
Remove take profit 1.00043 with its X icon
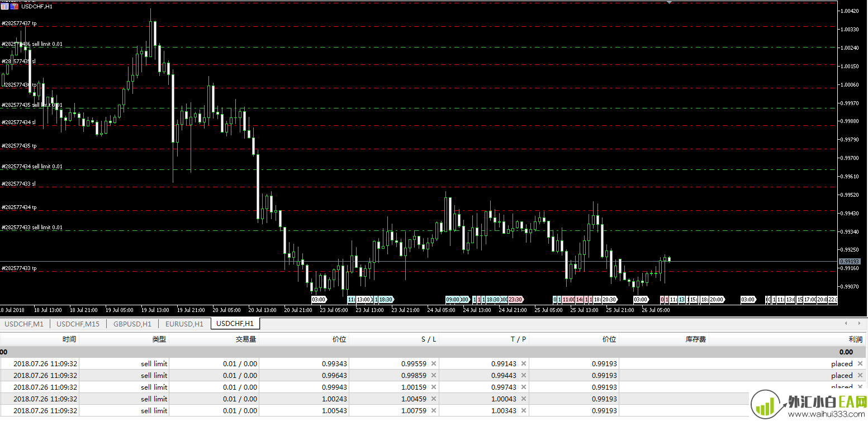click(524, 399)
